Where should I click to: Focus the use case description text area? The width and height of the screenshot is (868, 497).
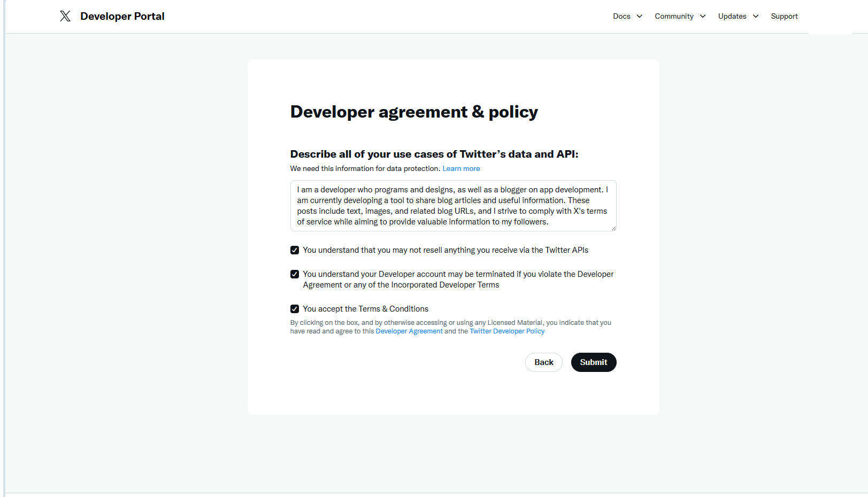(x=453, y=206)
